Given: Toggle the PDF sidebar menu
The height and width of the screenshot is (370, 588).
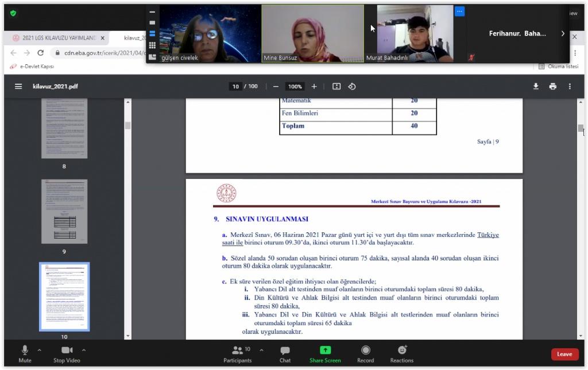Looking at the screenshot, I should [x=18, y=87].
